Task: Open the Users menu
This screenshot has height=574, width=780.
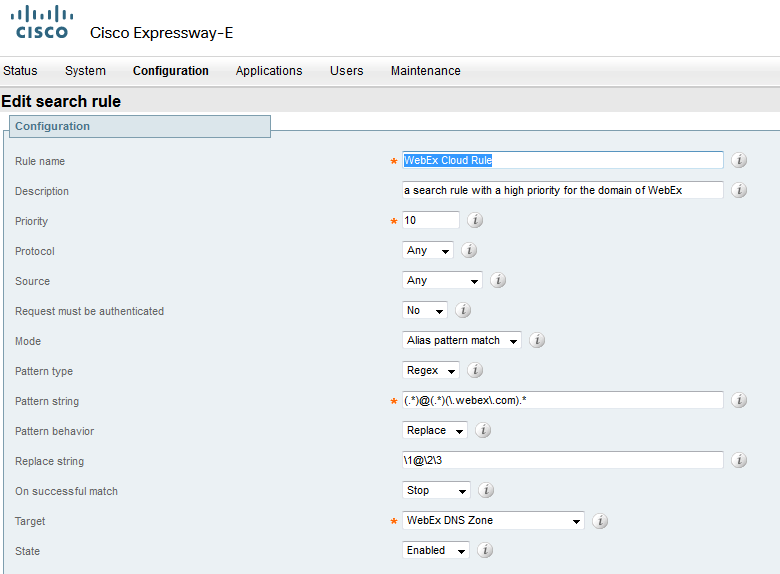Action: pyautogui.click(x=346, y=71)
